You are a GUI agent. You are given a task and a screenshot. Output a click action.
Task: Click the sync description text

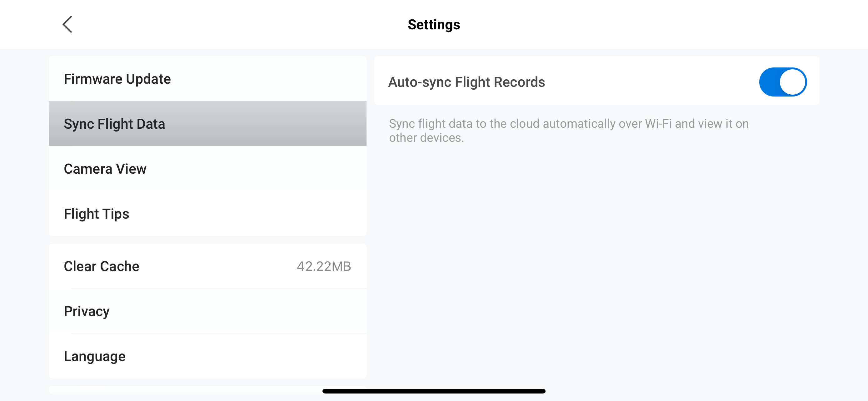click(569, 131)
